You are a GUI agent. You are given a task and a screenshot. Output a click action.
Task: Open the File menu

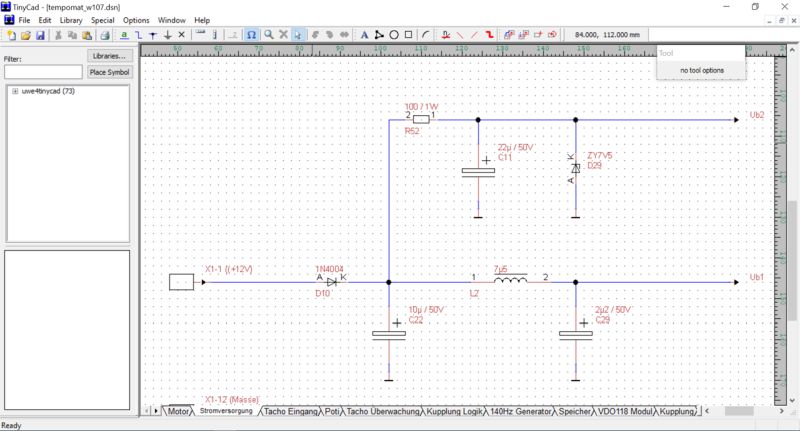tap(24, 20)
